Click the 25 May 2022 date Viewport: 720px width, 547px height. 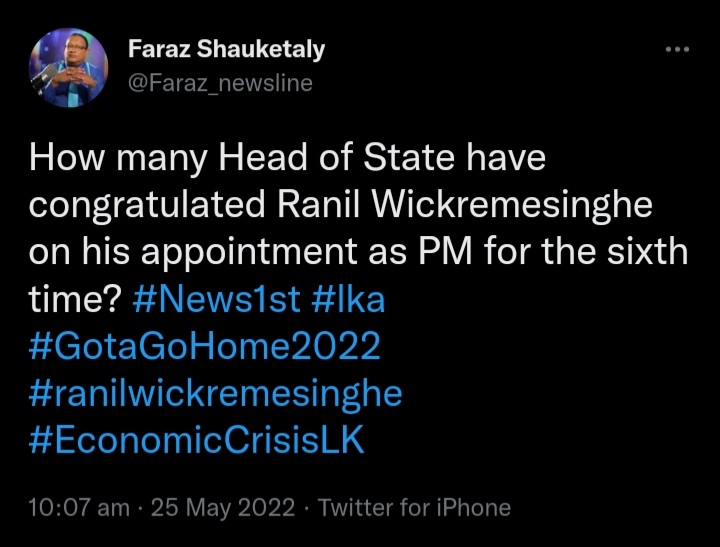tap(223, 508)
